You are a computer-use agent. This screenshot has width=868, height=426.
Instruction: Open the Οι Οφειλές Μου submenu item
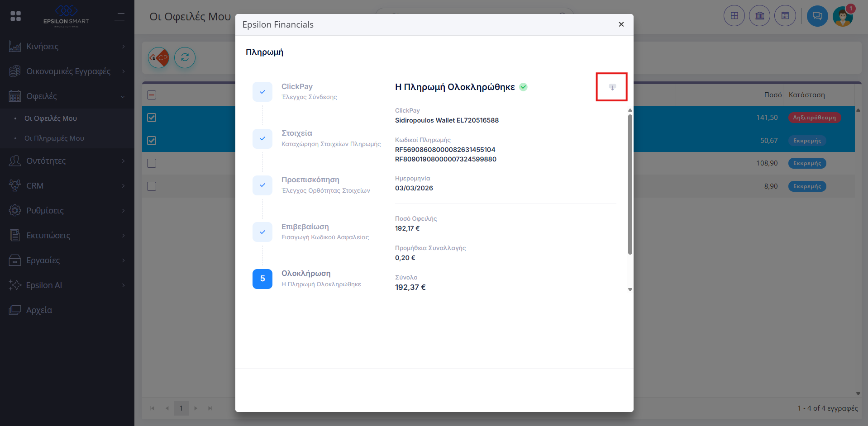pyautogui.click(x=51, y=118)
